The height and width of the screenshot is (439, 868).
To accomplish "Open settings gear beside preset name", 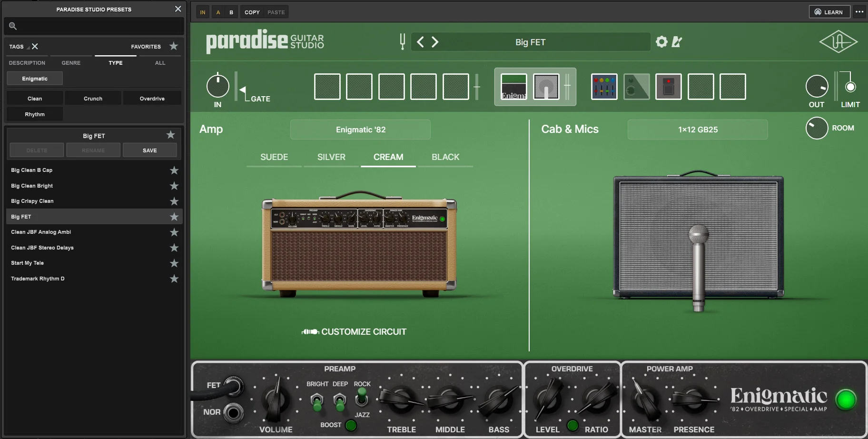I will [x=661, y=42].
